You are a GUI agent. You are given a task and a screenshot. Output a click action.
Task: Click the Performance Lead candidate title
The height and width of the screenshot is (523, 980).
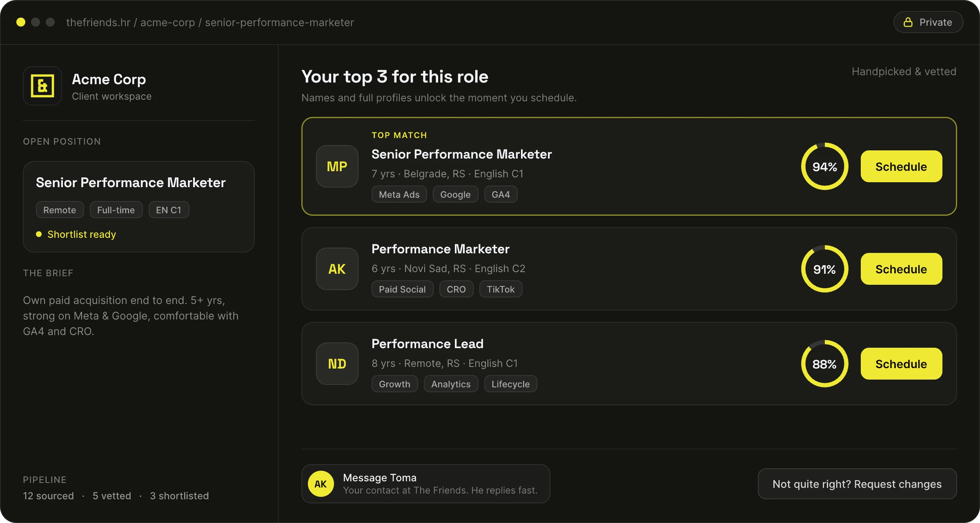(x=428, y=344)
